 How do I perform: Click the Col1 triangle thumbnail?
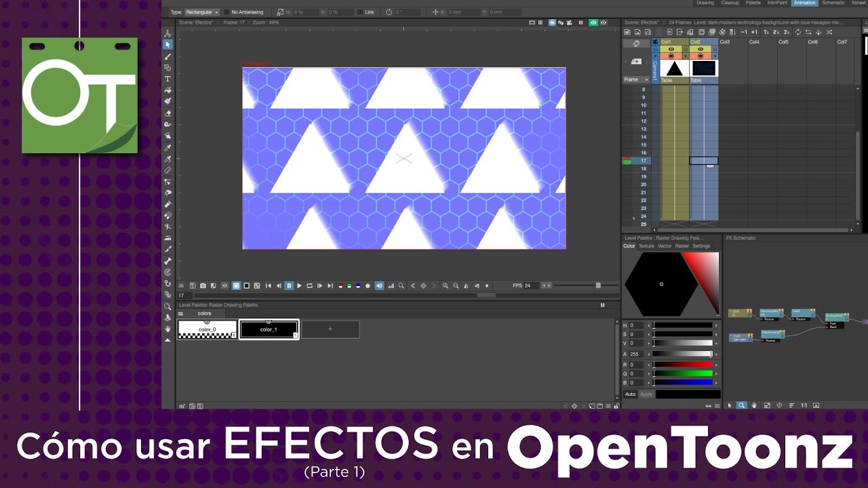pos(675,68)
